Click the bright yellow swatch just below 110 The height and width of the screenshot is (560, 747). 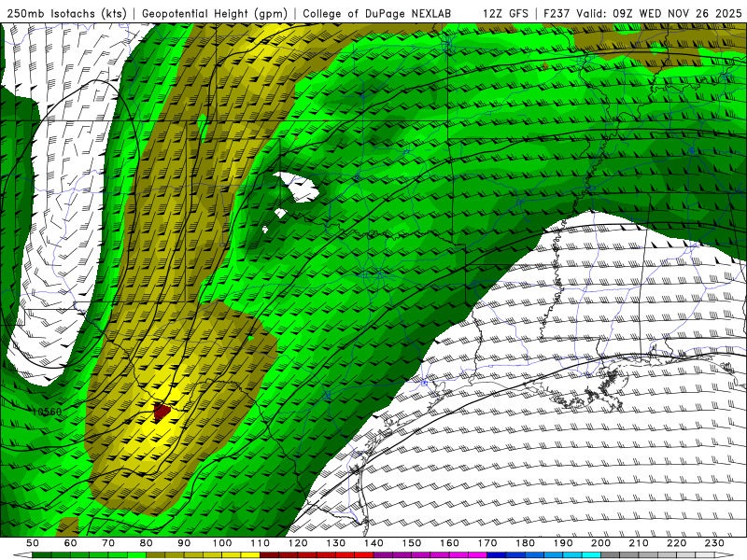click(250, 554)
